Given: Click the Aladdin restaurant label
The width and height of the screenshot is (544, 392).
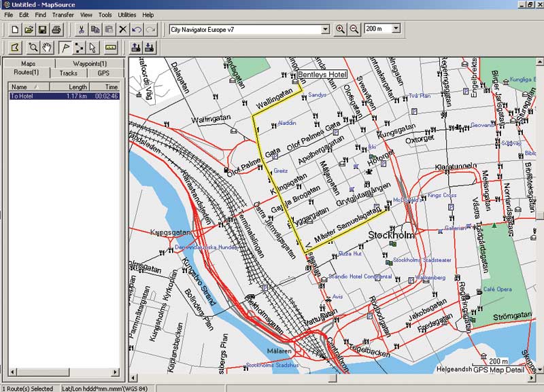Looking at the screenshot, I should coord(287,123).
